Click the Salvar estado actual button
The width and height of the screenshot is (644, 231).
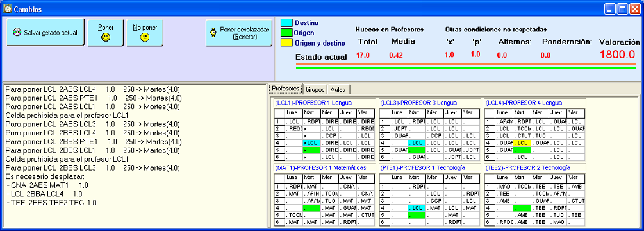(x=45, y=33)
